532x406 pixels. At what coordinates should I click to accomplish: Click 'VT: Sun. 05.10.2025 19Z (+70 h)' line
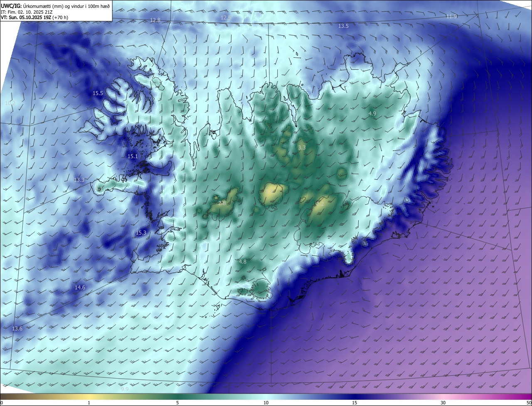(34, 17)
